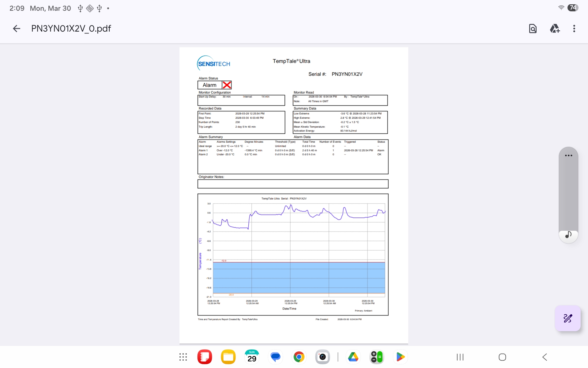This screenshot has height=368, width=588.
Task: Open the three-dot overflow menu
Action: pos(574,29)
